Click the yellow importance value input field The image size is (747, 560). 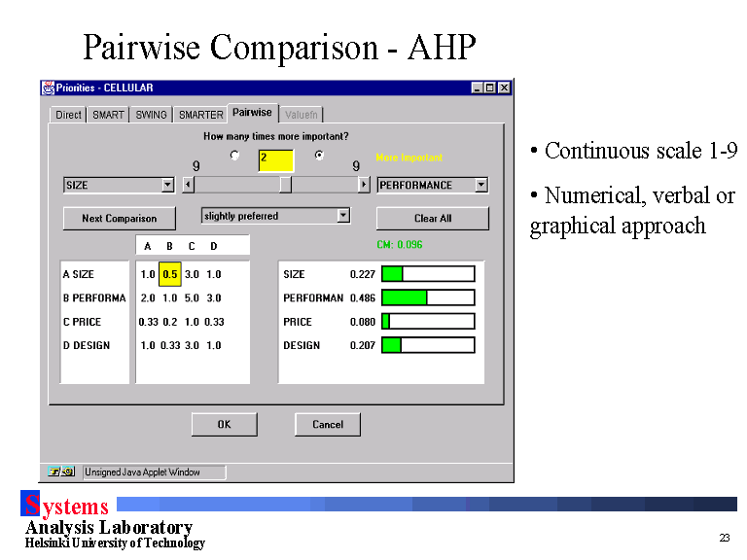(276, 159)
